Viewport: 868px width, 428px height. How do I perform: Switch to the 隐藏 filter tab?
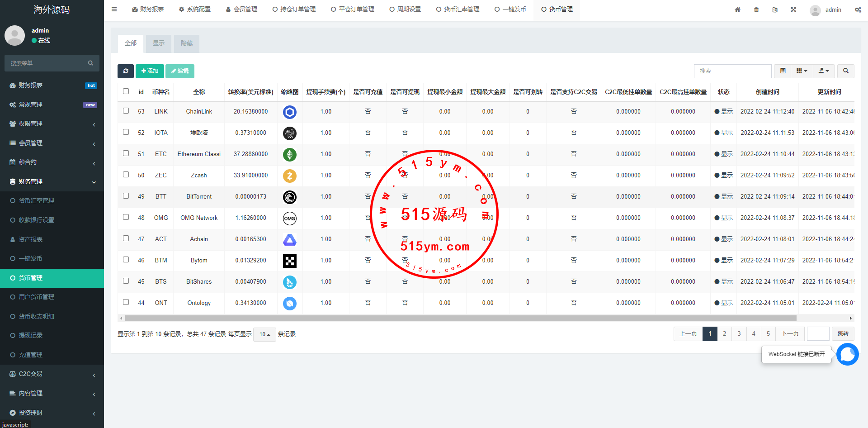[187, 43]
